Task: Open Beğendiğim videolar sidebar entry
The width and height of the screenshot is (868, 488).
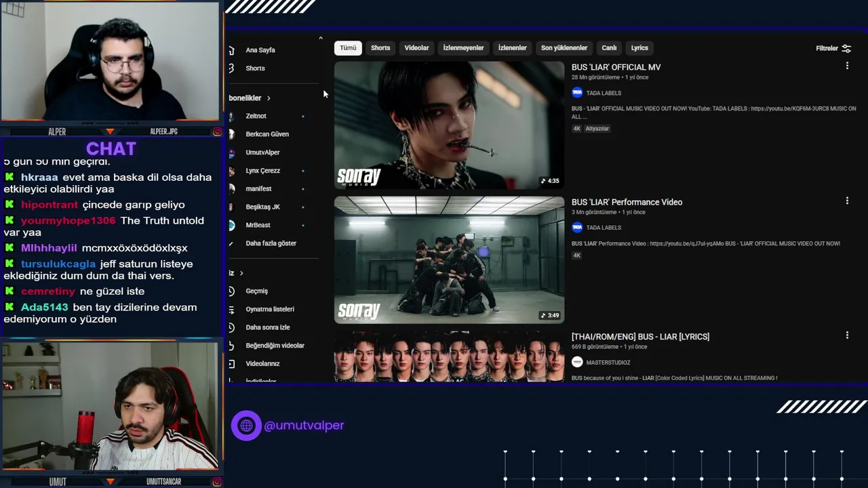Action: (275, 346)
